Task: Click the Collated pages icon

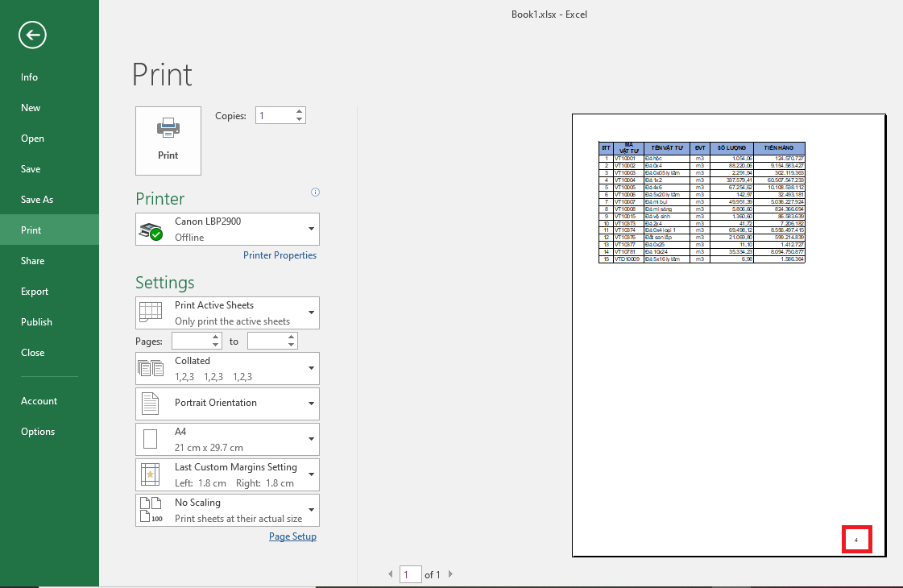Action: coord(151,368)
